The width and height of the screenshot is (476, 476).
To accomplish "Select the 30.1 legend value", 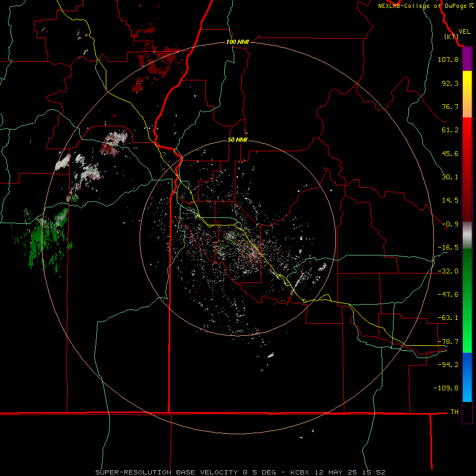I will (450, 177).
